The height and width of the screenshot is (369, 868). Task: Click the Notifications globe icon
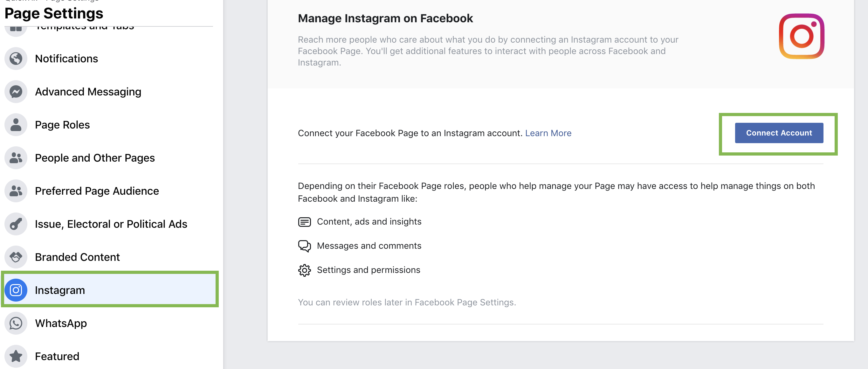[16, 59]
